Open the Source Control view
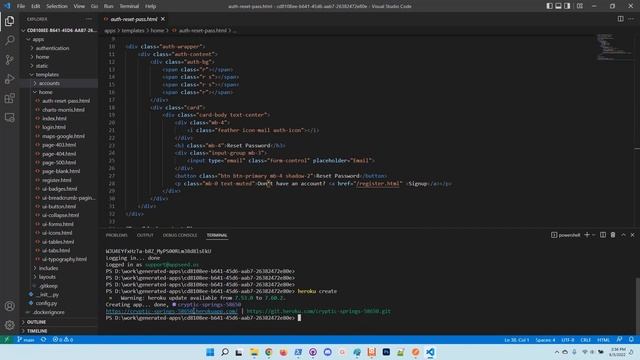 [9, 60]
